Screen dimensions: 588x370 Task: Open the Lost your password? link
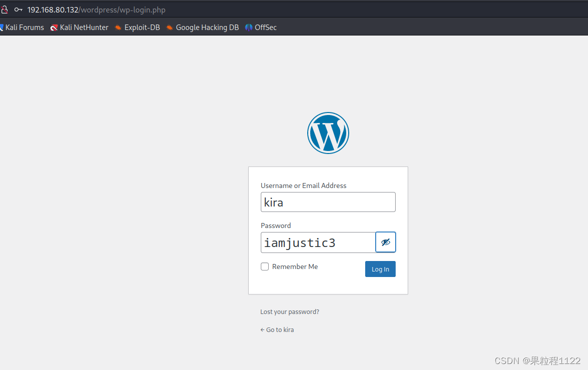click(290, 312)
